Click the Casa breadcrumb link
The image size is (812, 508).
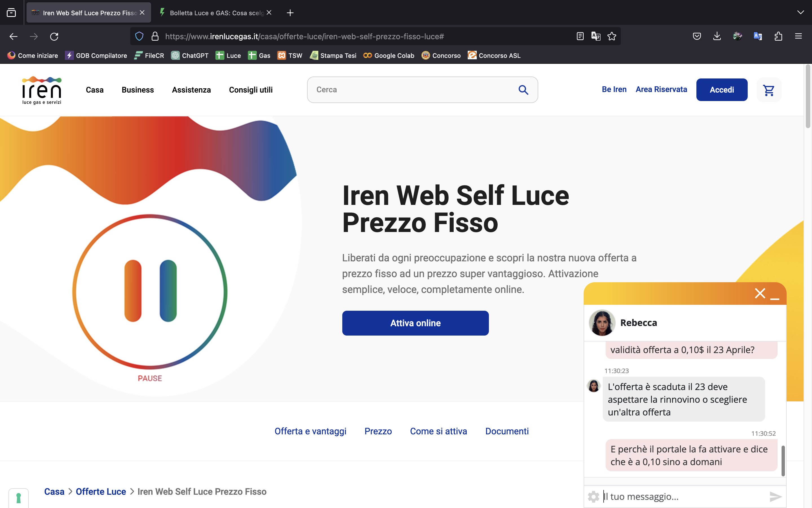pos(54,492)
